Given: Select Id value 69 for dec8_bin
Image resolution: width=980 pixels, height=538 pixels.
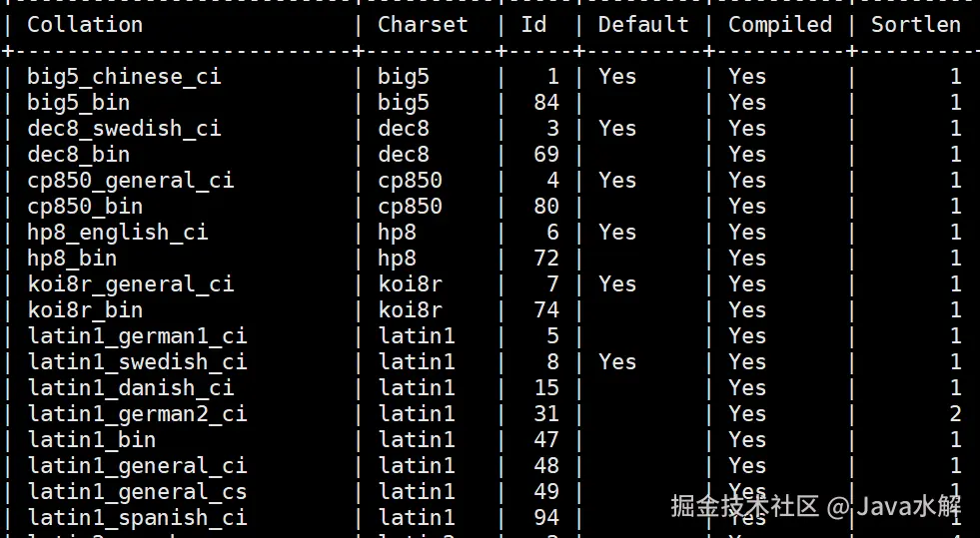Looking at the screenshot, I should 546,154.
